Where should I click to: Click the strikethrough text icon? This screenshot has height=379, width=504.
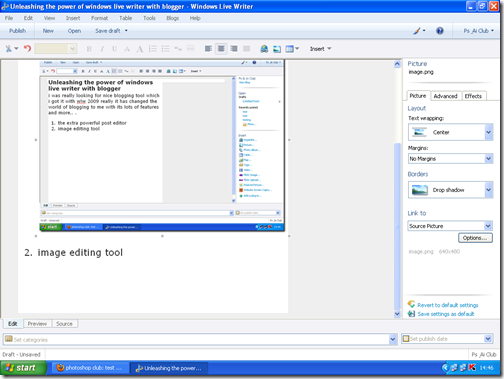click(127, 49)
